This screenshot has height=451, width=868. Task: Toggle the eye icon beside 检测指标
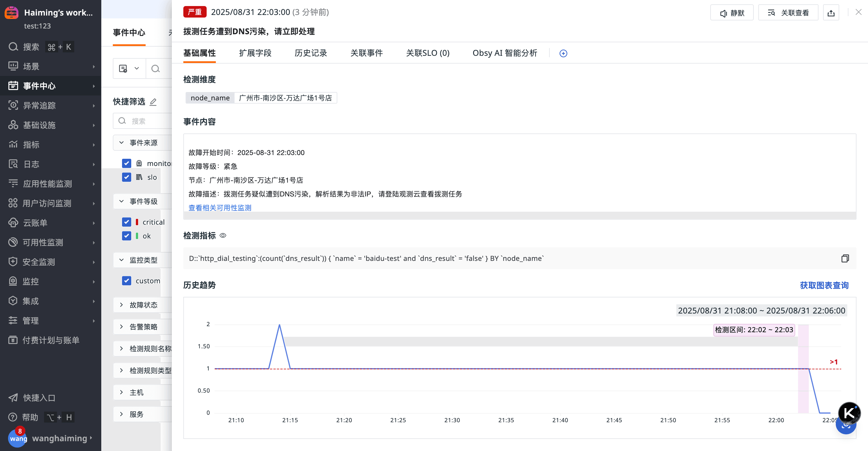pos(223,236)
